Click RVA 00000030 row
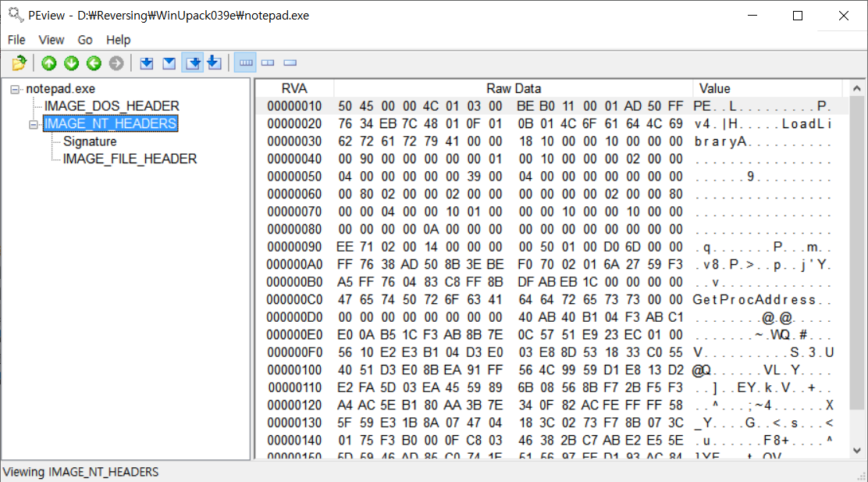The height and width of the screenshot is (482, 868). click(x=551, y=141)
